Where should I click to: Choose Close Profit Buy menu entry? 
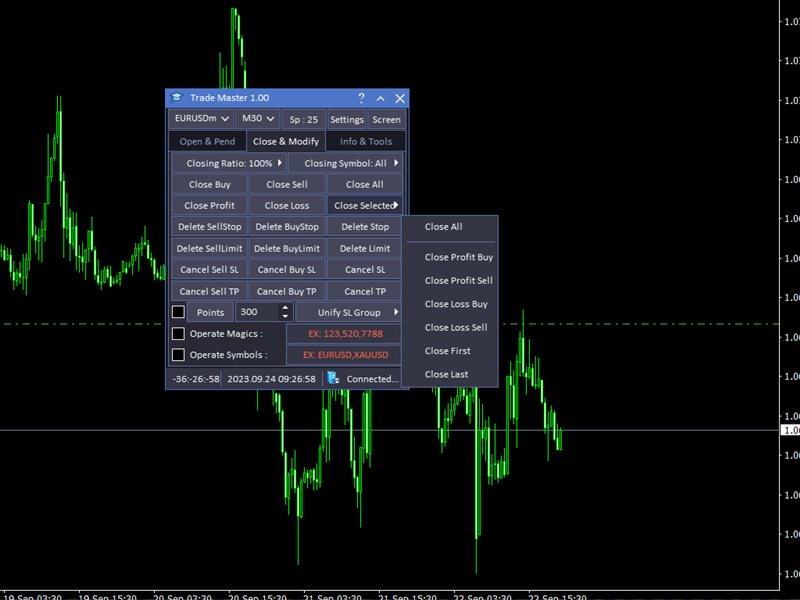[x=450, y=257]
